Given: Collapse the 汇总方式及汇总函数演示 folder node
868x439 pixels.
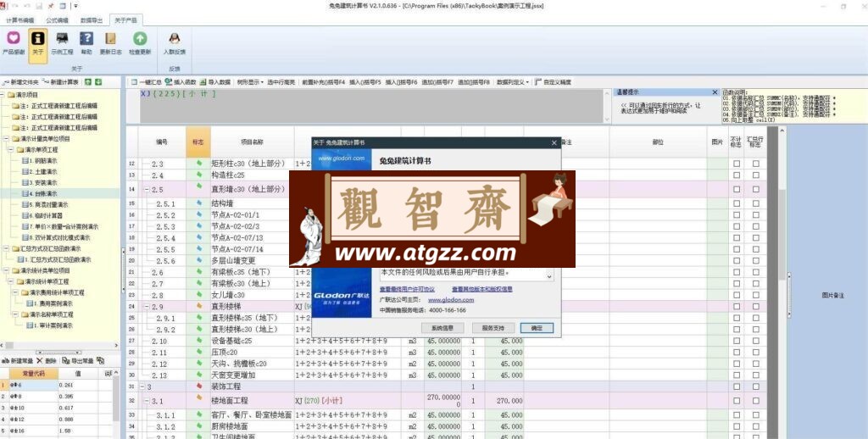Looking at the screenshot, I should tap(7, 248).
